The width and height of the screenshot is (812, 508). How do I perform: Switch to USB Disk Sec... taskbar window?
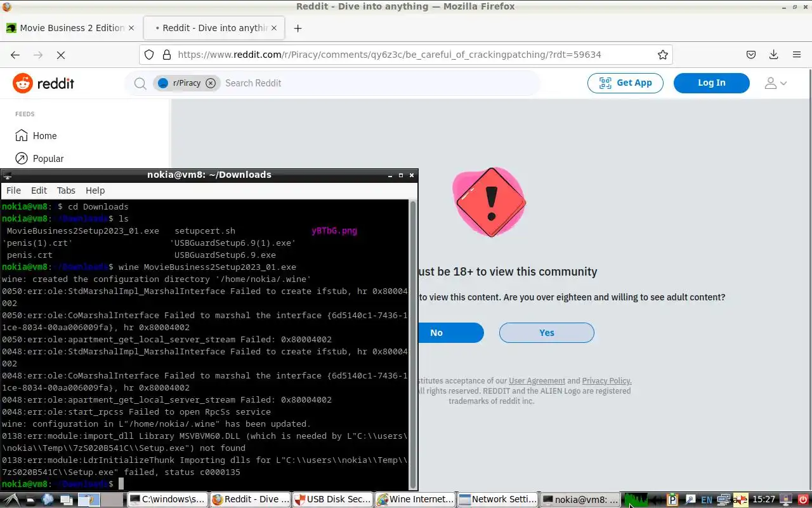coord(332,500)
